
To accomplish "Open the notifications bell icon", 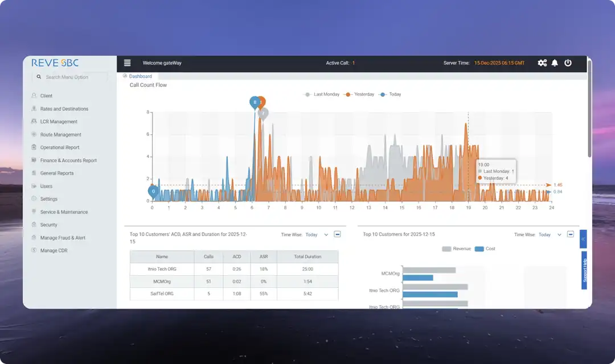I will point(555,63).
